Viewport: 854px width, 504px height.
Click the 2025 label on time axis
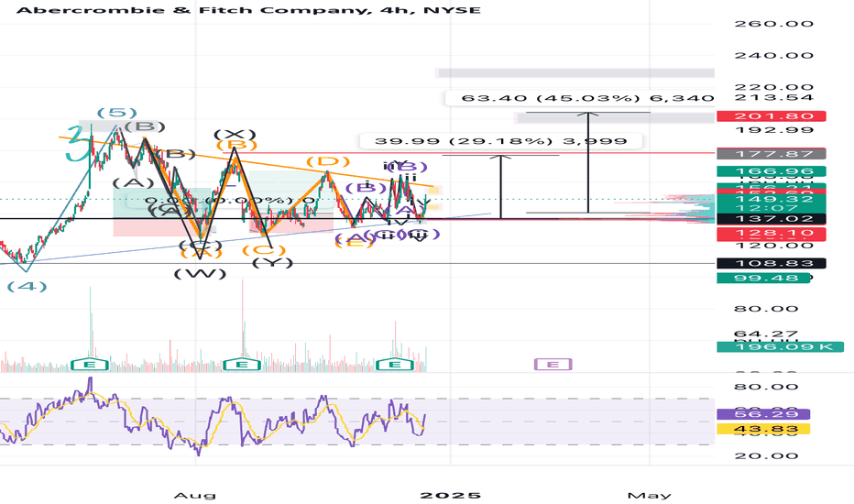click(451, 495)
